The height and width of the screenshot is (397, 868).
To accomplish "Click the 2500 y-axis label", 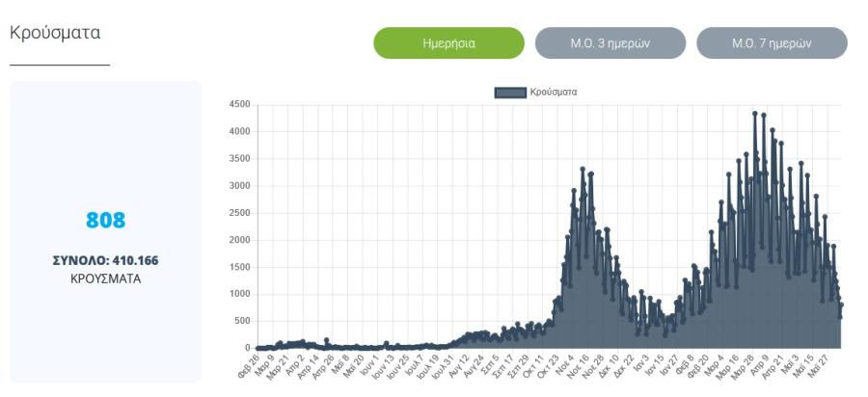I will coord(239,213).
